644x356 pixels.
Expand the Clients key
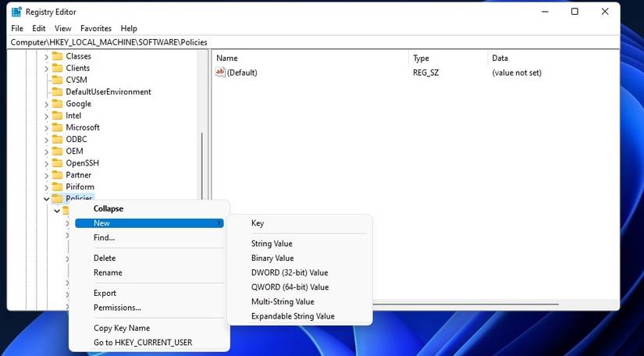[46, 69]
